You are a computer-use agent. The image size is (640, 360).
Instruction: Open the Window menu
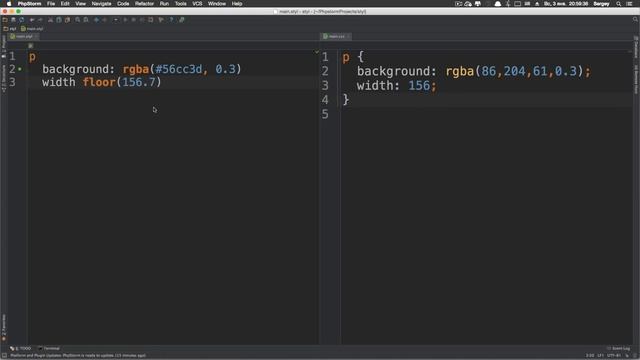click(217, 4)
